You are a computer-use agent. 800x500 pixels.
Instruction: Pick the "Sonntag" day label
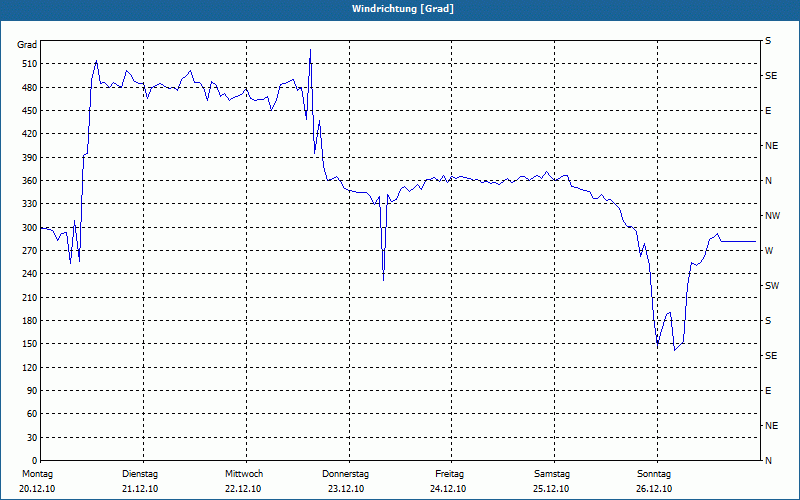[654, 474]
